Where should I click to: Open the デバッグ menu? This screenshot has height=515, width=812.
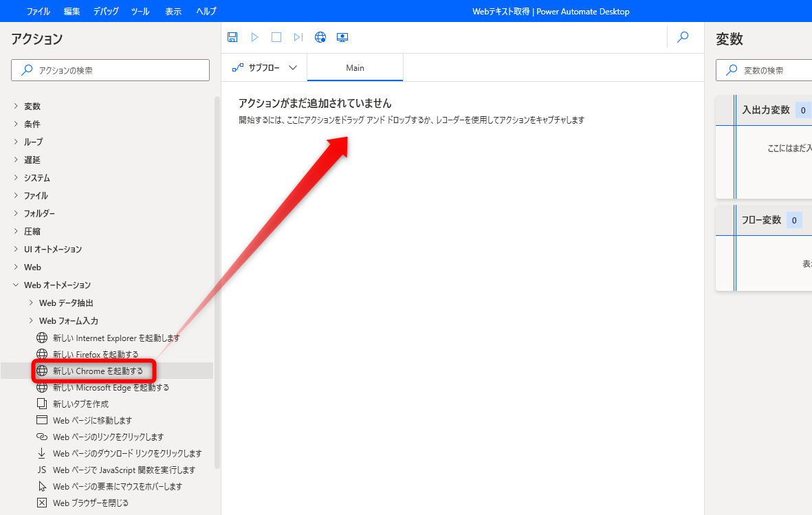click(107, 11)
